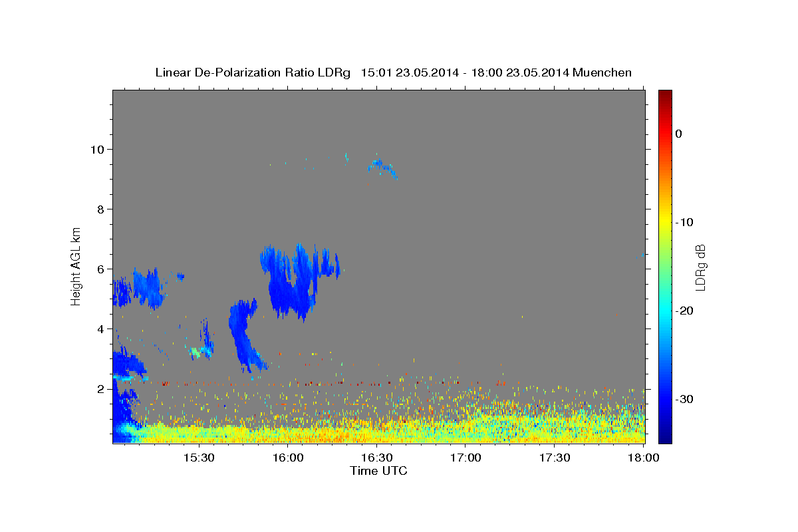Click the 17:00 time tick label

tap(466, 458)
